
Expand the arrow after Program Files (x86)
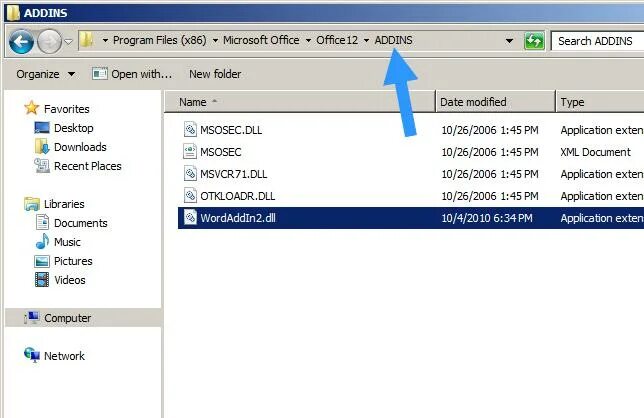point(215,41)
